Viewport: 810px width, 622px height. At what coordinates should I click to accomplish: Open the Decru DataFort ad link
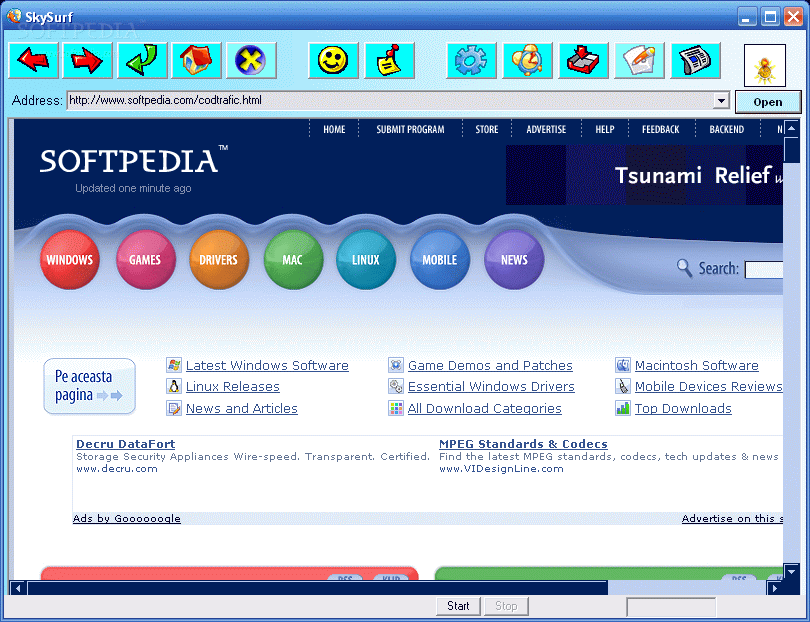126,444
